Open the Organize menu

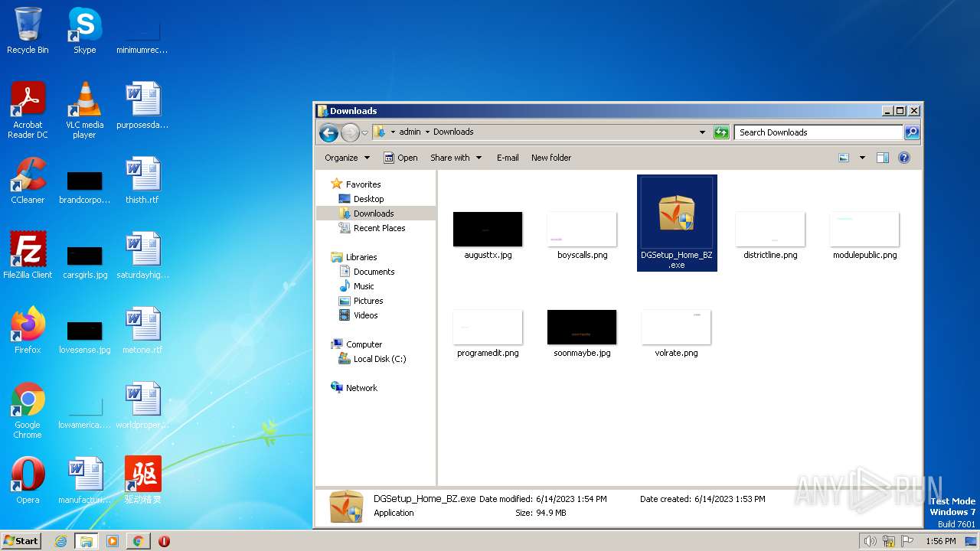point(347,158)
